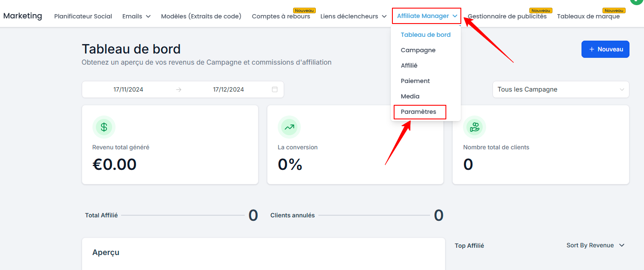Click the dollar sign revenue icon
This screenshot has width=644, height=270.
pos(104,127)
